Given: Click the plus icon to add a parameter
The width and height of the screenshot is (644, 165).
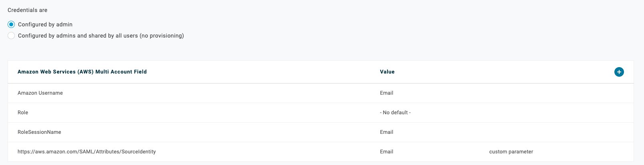Looking at the screenshot, I should coord(619,72).
